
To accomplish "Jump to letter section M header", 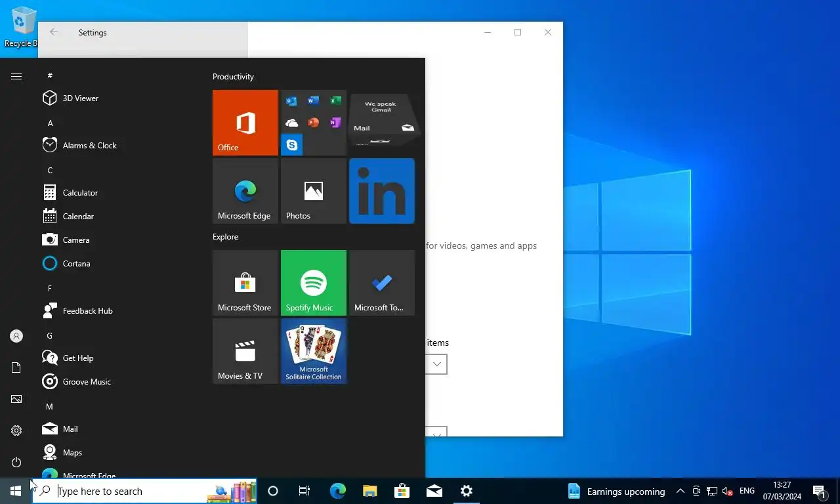I will (x=50, y=407).
